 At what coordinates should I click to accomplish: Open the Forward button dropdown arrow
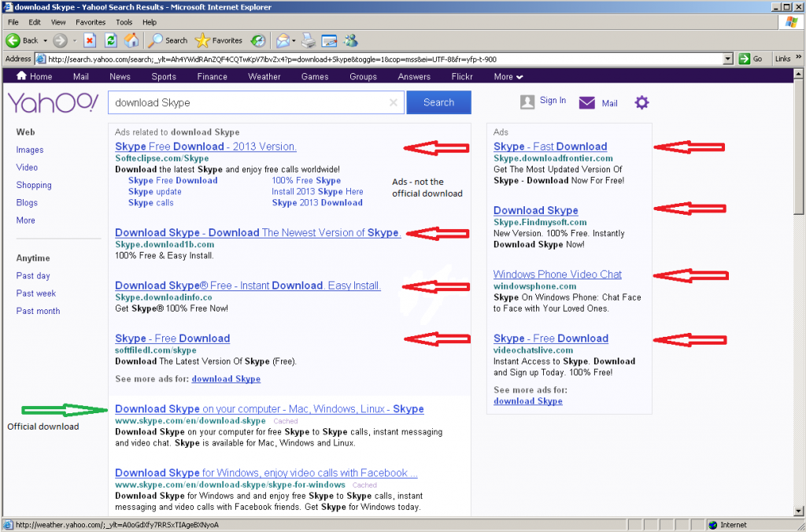(x=74, y=41)
